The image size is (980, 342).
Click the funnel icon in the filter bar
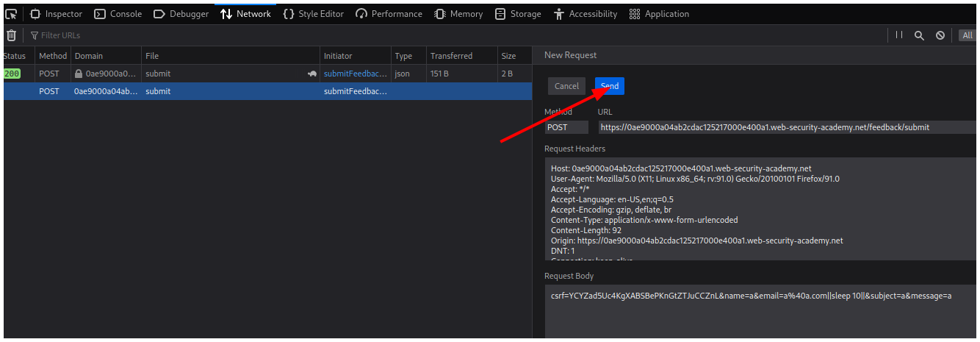coord(34,35)
